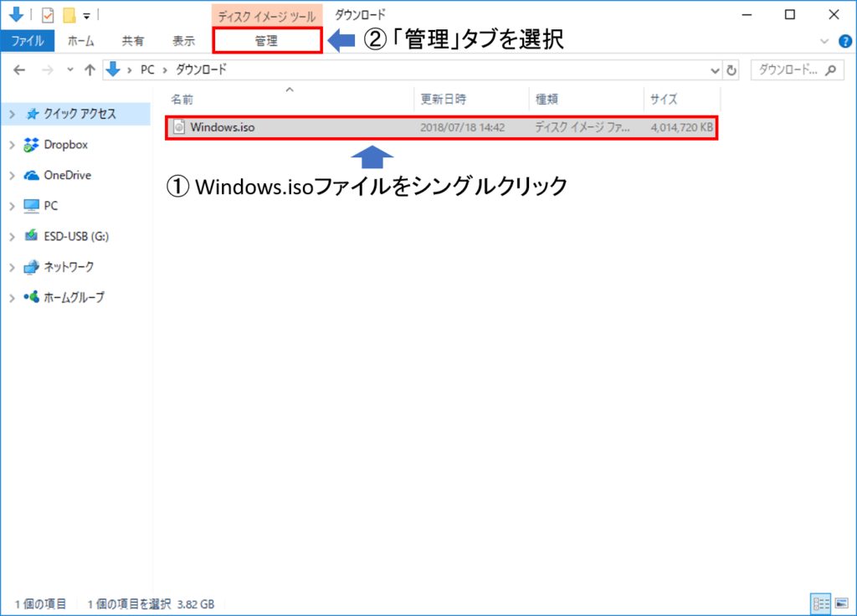This screenshot has height=616, width=857.
Task: Select the Windows.iso file
Action: click(442, 127)
